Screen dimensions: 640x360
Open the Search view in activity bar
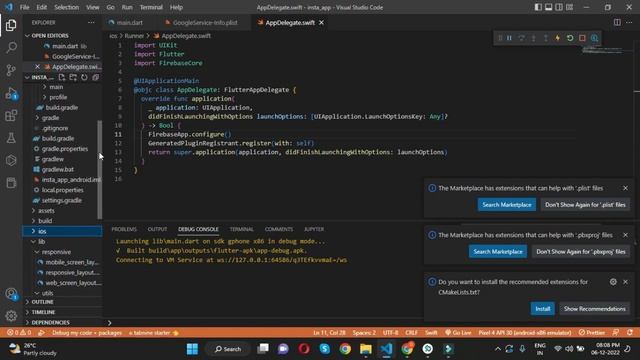[x=11, y=47]
